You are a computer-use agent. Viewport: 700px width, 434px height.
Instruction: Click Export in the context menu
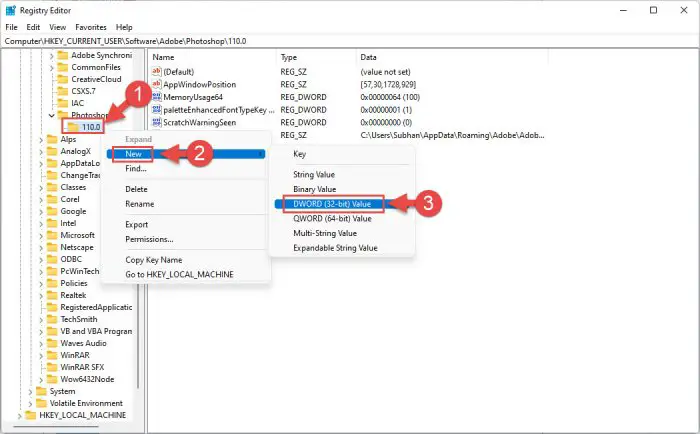[137, 225]
